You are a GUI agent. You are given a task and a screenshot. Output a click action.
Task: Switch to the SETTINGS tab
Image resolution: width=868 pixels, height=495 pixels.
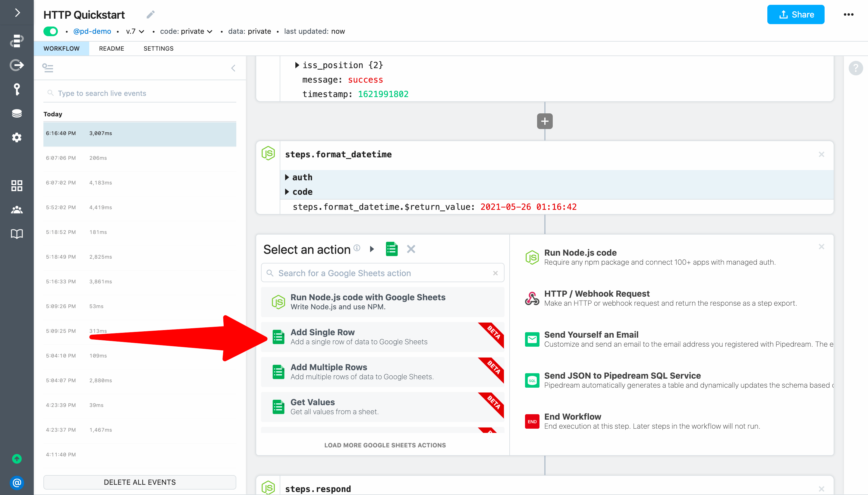(158, 49)
